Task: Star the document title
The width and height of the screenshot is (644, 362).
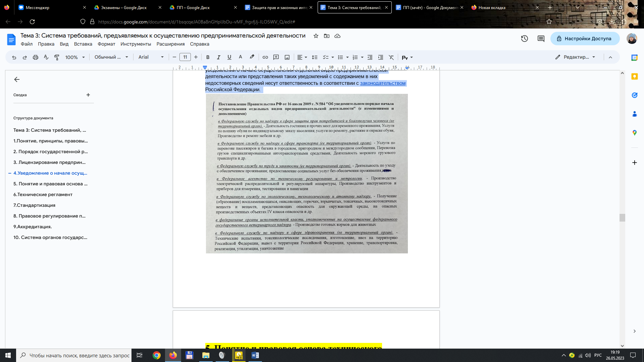Action: coord(316,36)
